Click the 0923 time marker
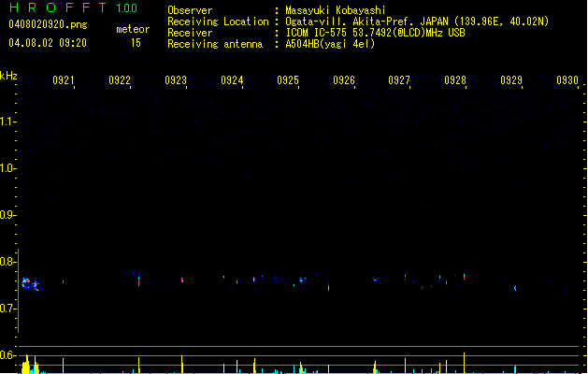The height and width of the screenshot is (374, 588). (x=176, y=80)
